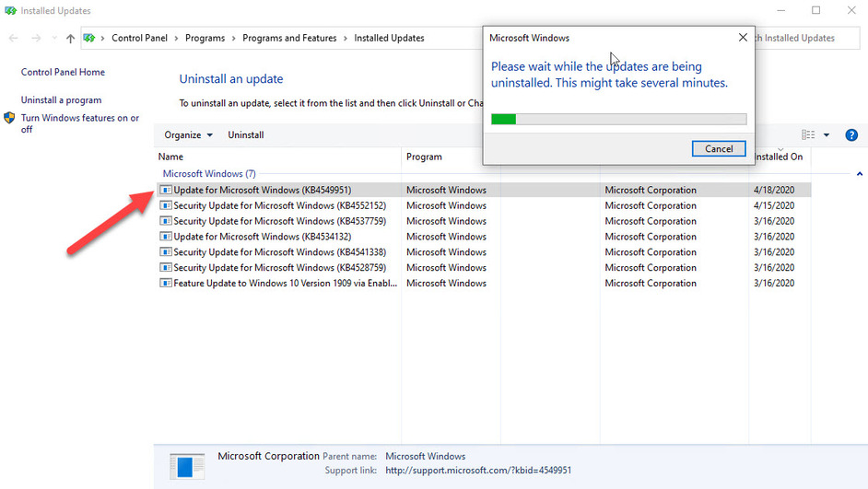Click the Forward navigation arrow
Screen dimensions: 868x489
point(36,38)
